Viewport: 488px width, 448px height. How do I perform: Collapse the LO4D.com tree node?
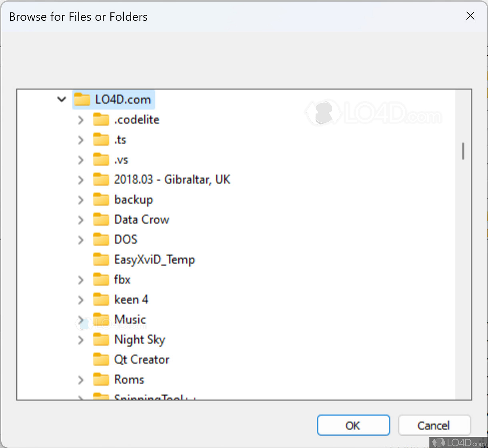point(62,100)
